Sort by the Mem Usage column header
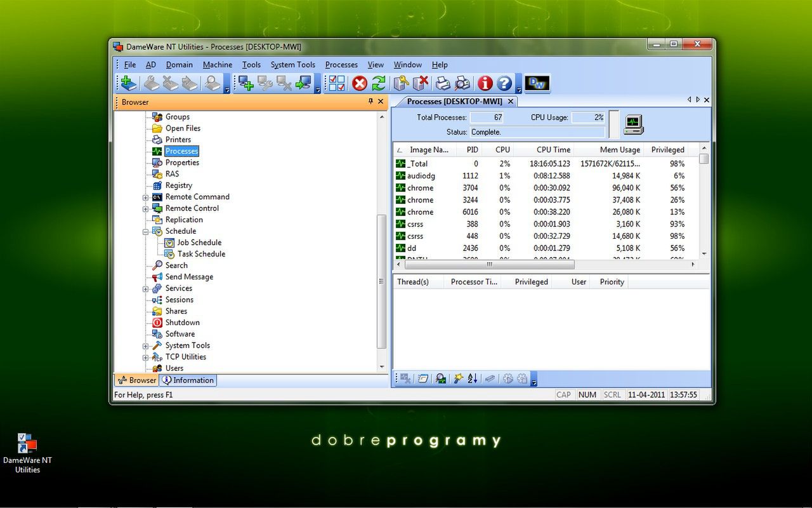The width and height of the screenshot is (812, 508). 608,150
